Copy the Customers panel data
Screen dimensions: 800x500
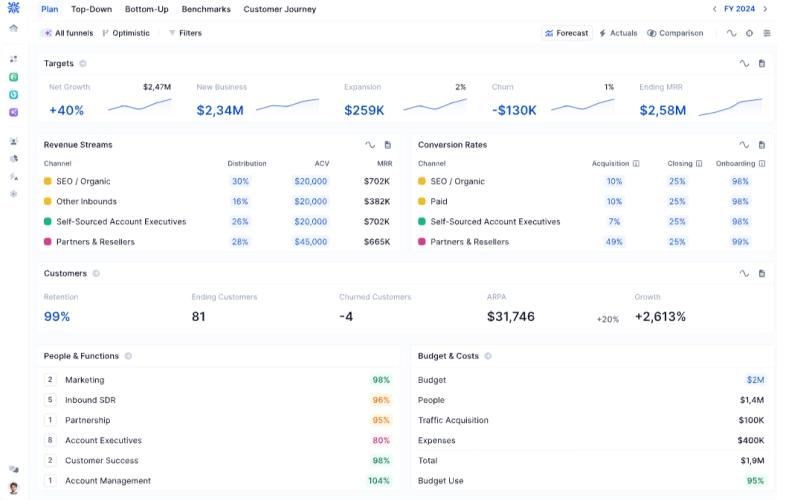click(x=762, y=273)
